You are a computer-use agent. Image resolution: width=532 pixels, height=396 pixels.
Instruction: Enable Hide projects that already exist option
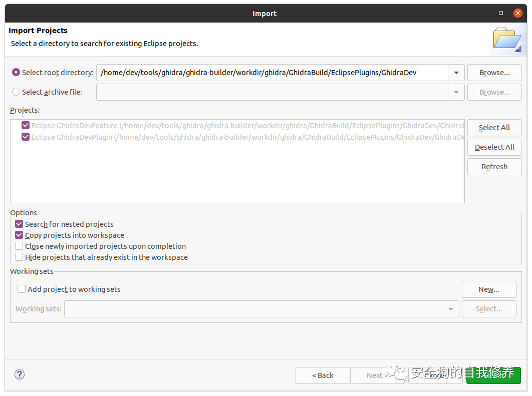[x=19, y=257]
